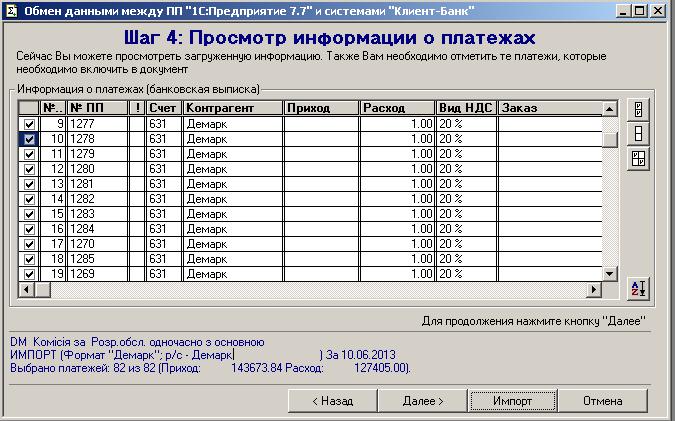This screenshot has width=675, height=421.
Task: Click the empty Заказ cell in row 10
Action: (550, 139)
